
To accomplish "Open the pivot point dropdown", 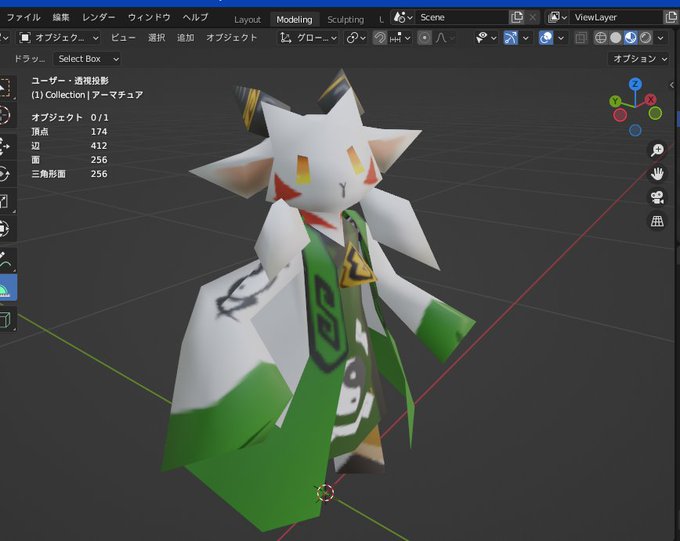I will 356,38.
